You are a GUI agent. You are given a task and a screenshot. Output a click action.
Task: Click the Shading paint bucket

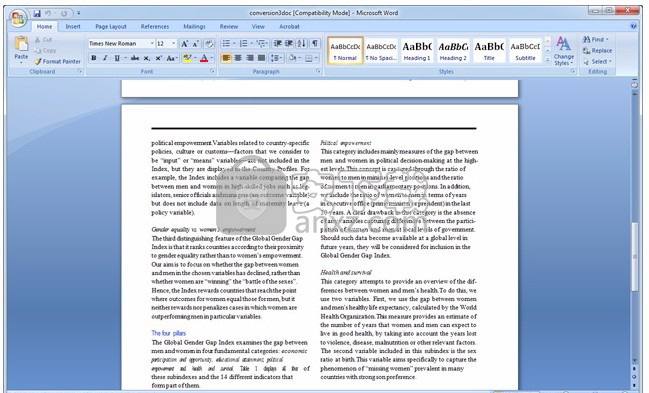click(x=292, y=58)
